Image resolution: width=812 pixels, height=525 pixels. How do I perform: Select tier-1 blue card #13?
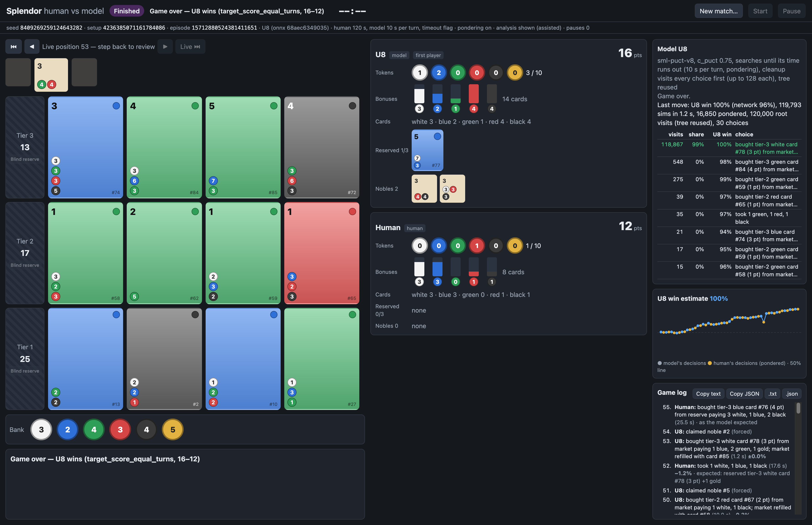86,359
